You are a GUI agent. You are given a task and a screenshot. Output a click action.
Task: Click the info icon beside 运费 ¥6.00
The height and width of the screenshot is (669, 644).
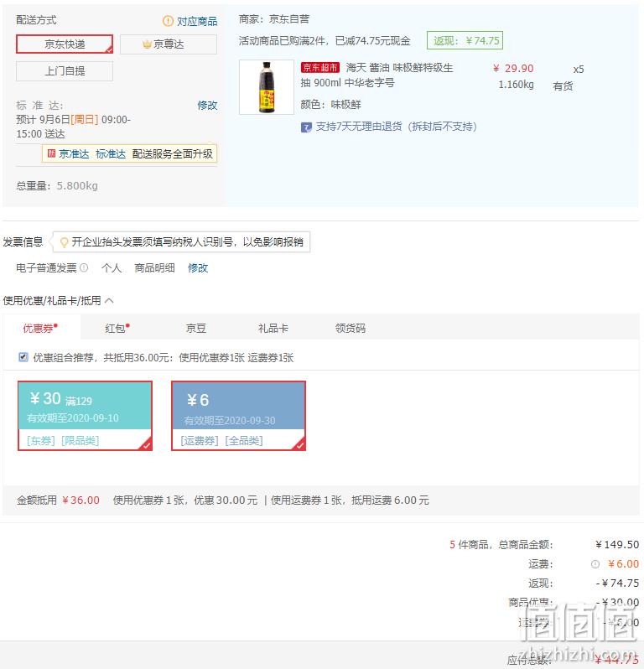[x=595, y=564]
